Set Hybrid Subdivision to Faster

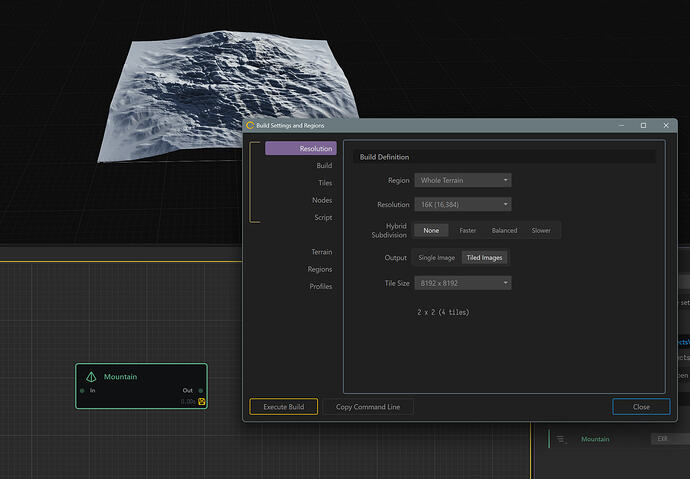[x=467, y=230]
